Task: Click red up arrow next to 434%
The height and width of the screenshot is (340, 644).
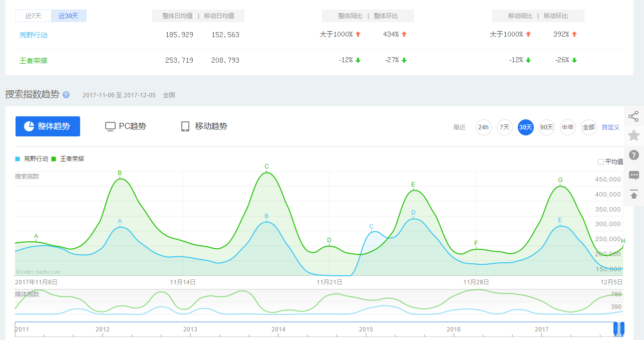Action: pyautogui.click(x=404, y=35)
